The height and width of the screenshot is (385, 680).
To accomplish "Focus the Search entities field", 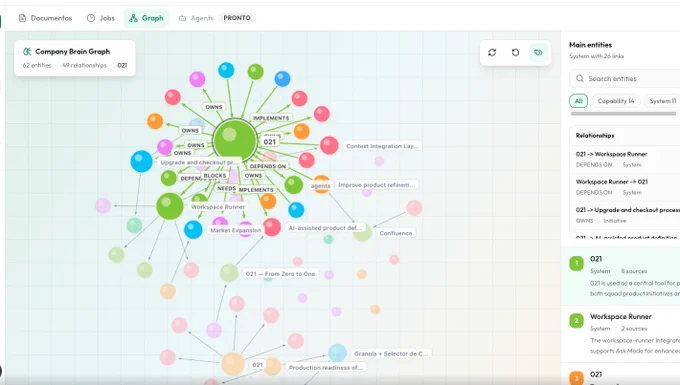I will pyautogui.click(x=624, y=78).
